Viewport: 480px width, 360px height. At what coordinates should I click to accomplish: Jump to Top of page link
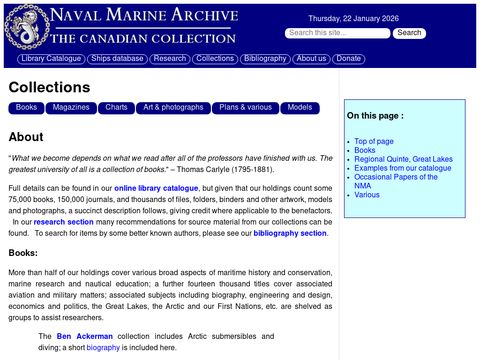coord(374,141)
